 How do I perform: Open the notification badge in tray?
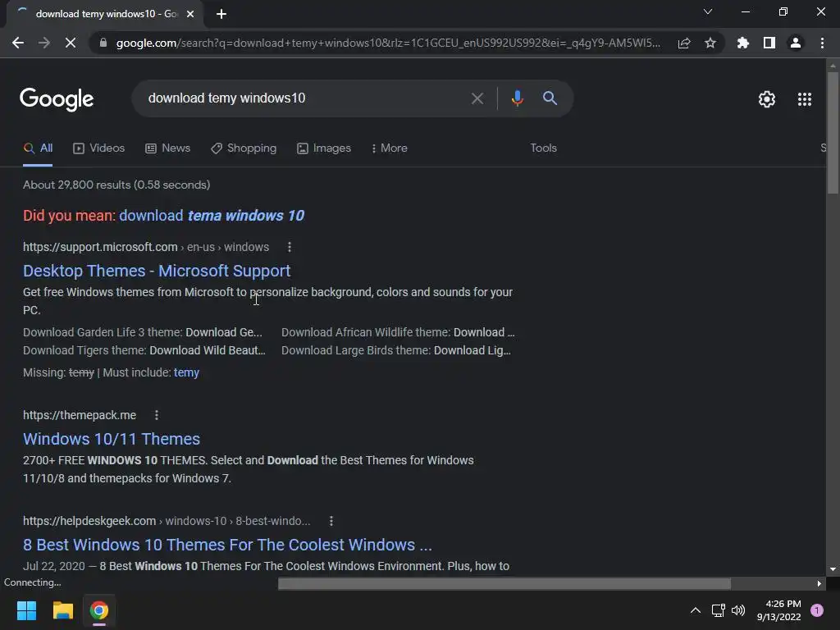pyautogui.click(x=817, y=610)
